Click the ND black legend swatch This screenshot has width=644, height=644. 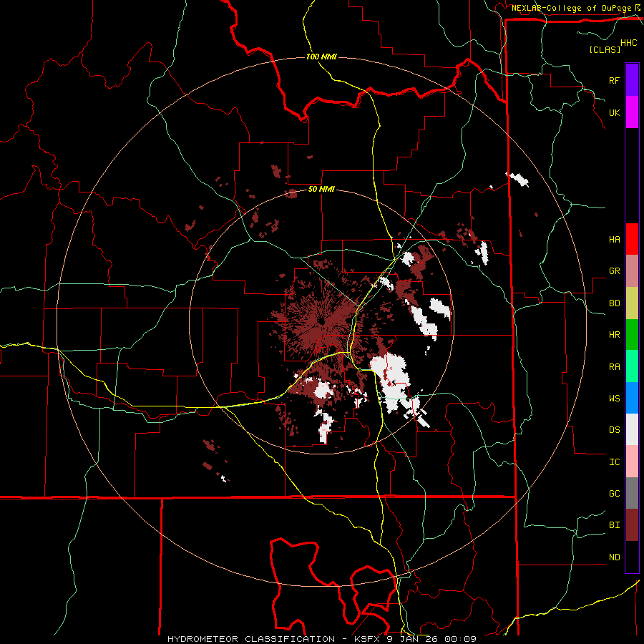point(632,557)
